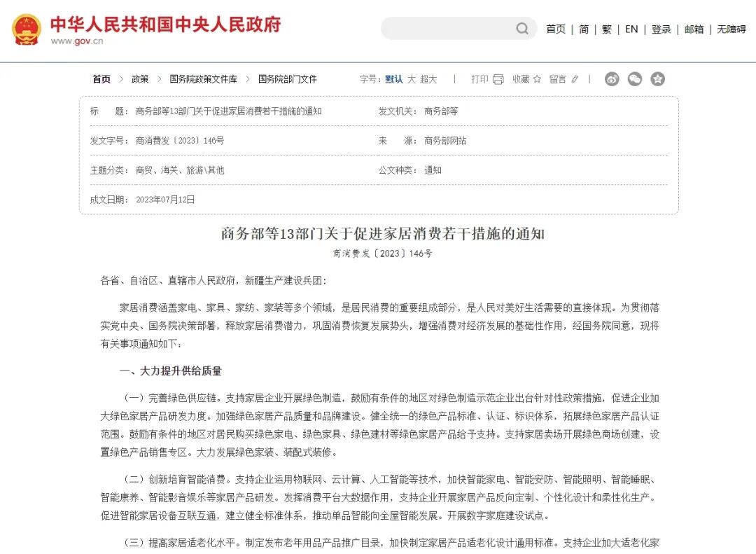The width and height of the screenshot is (756, 554).
Task: Click the site title 中华人民共和国中央人民政府
Action: point(166,24)
